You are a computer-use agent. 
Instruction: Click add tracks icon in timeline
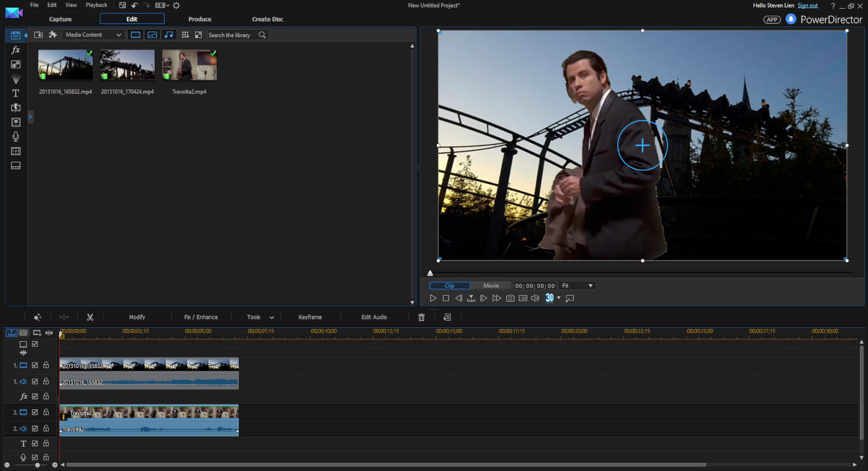pyautogui.click(x=37, y=333)
